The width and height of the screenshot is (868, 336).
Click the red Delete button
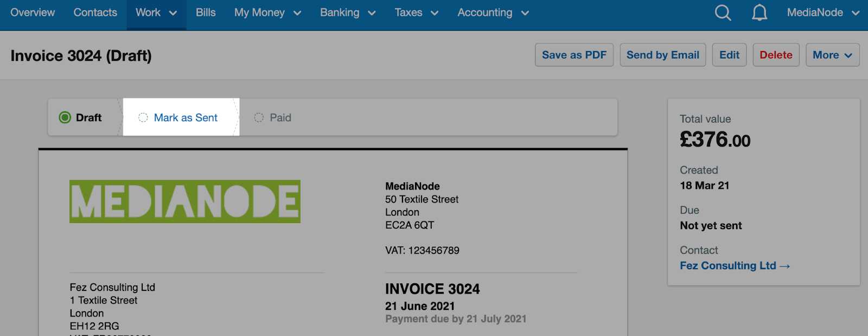776,55
